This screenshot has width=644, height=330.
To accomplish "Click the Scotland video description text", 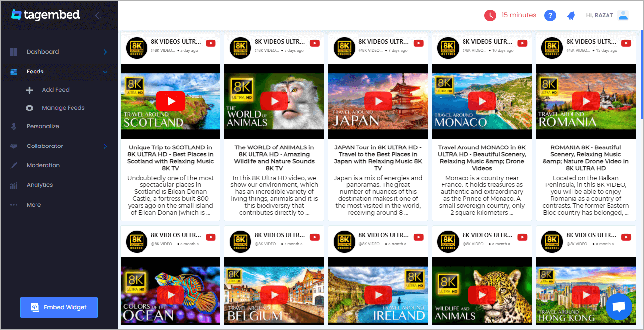I will [171, 195].
